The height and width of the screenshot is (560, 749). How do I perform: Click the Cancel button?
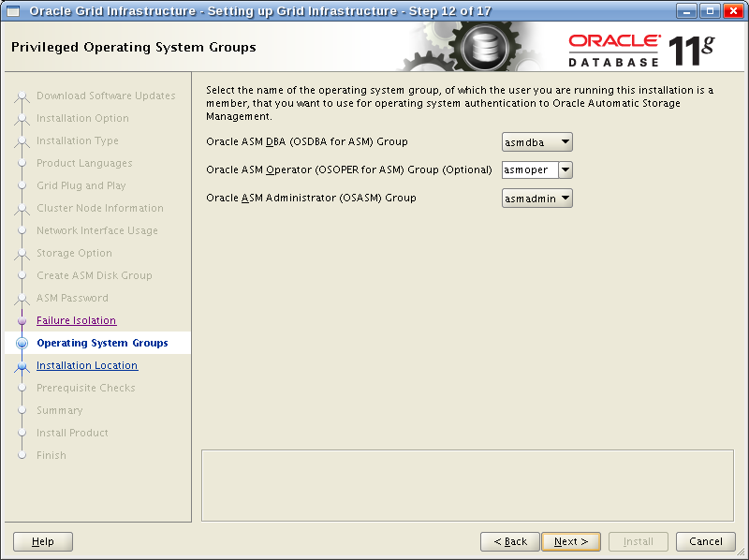(x=705, y=541)
